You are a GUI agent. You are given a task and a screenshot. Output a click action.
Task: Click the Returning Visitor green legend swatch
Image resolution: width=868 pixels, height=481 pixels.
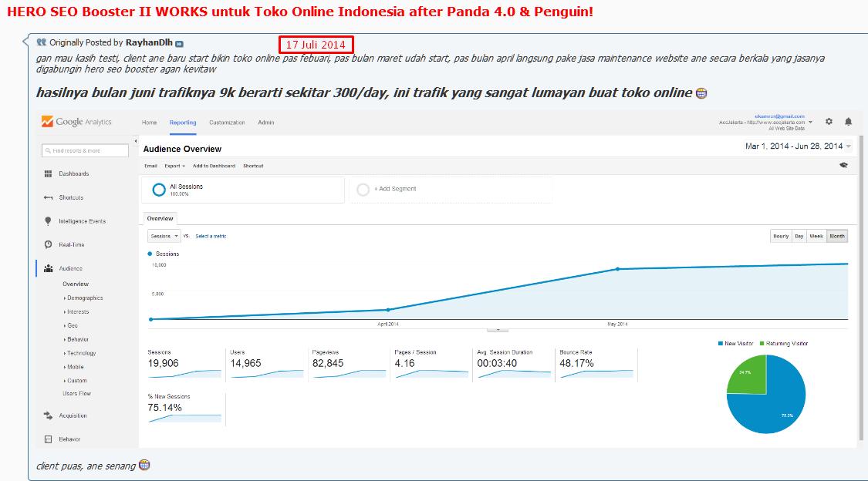[x=762, y=343]
